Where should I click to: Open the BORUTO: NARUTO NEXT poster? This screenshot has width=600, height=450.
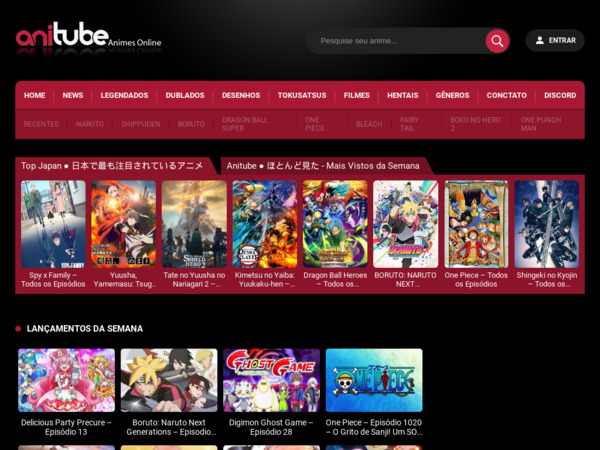pos(406,224)
